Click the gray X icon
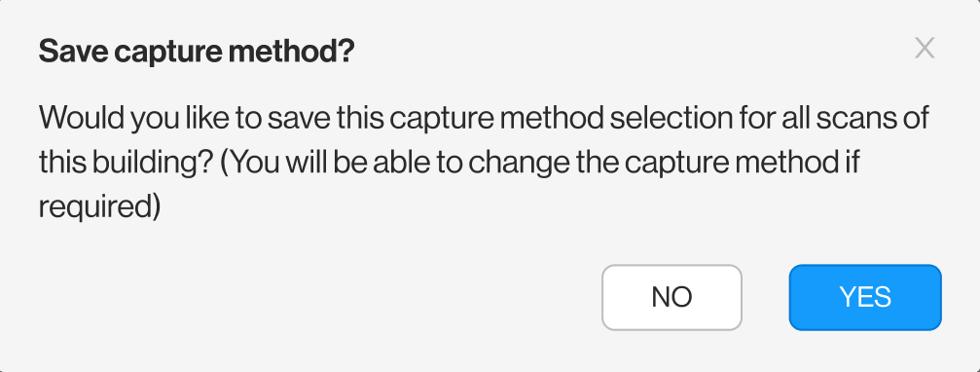Screen dimensions: 980x372 point(925,48)
